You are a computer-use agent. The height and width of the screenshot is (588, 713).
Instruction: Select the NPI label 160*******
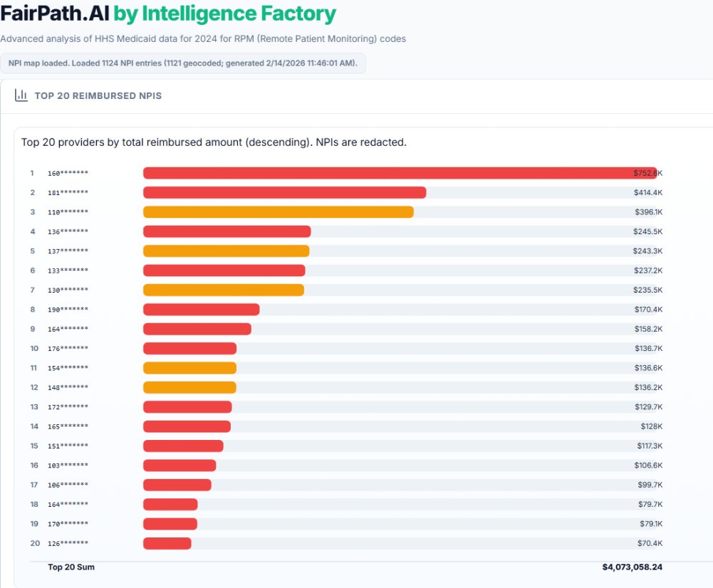(x=68, y=174)
